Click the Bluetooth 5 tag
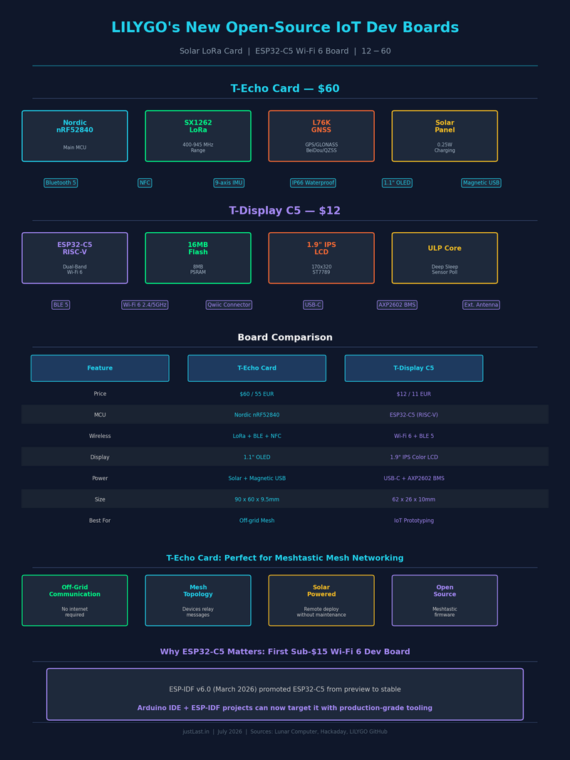 [x=61, y=183]
